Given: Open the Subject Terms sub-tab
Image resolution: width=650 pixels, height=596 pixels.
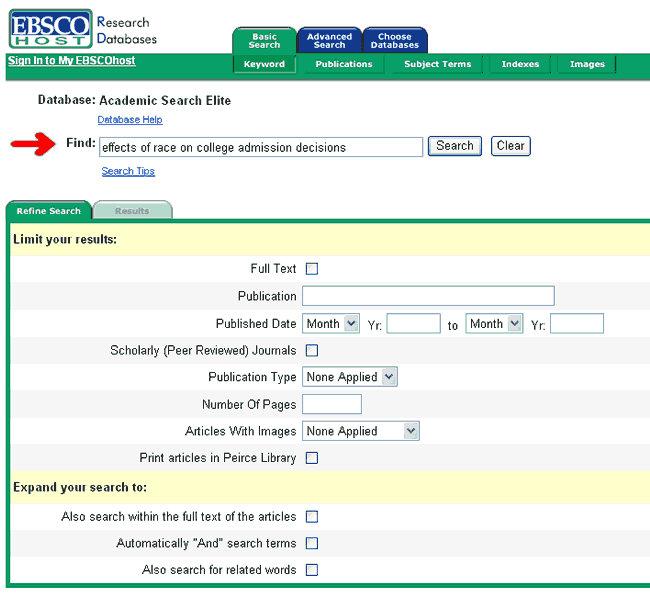Looking at the screenshot, I should [x=437, y=64].
